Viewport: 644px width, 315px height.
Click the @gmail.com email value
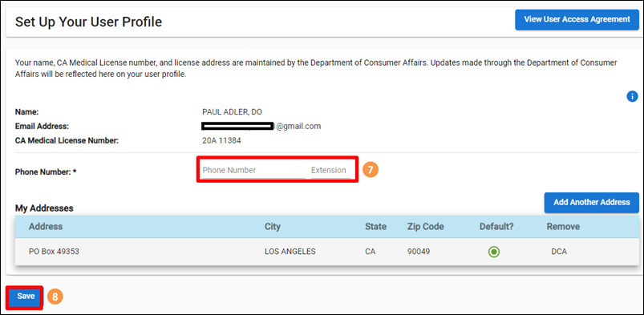click(x=261, y=126)
